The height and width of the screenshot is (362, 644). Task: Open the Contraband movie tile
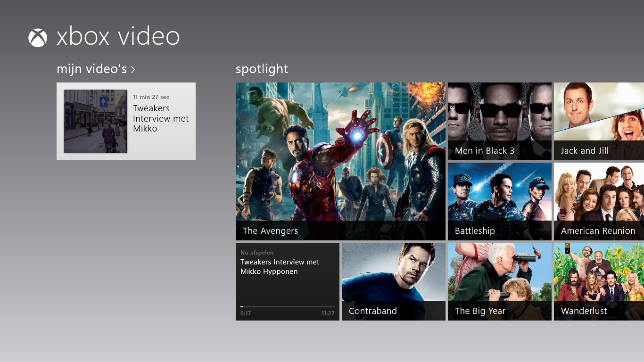[394, 281]
